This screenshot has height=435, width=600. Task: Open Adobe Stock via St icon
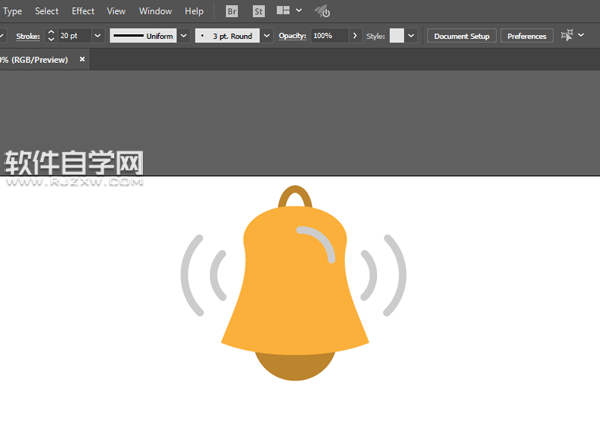click(259, 11)
